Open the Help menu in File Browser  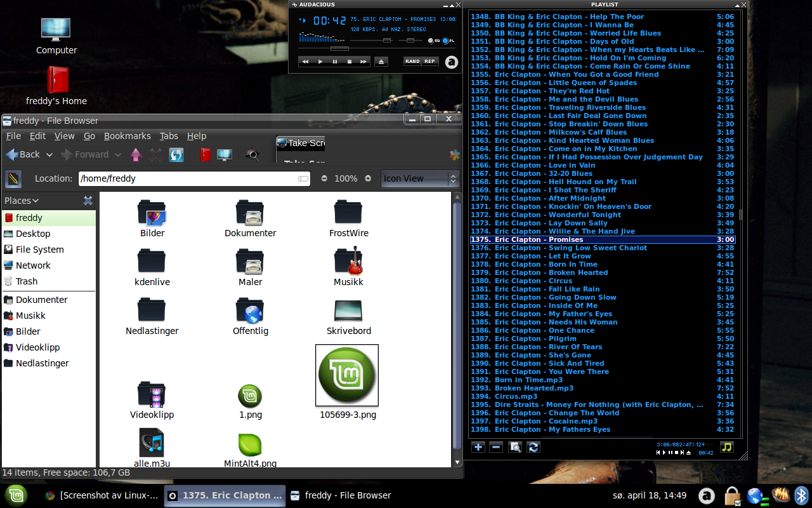197,136
